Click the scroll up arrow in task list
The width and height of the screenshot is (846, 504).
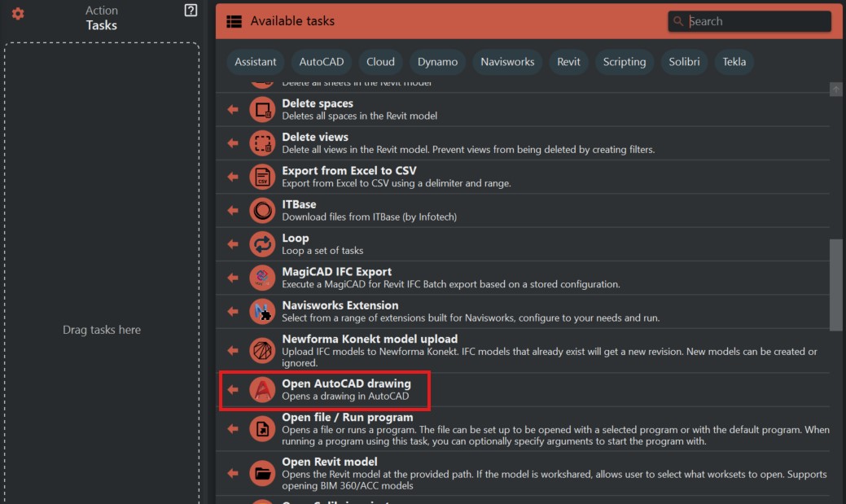click(x=835, y=90)
